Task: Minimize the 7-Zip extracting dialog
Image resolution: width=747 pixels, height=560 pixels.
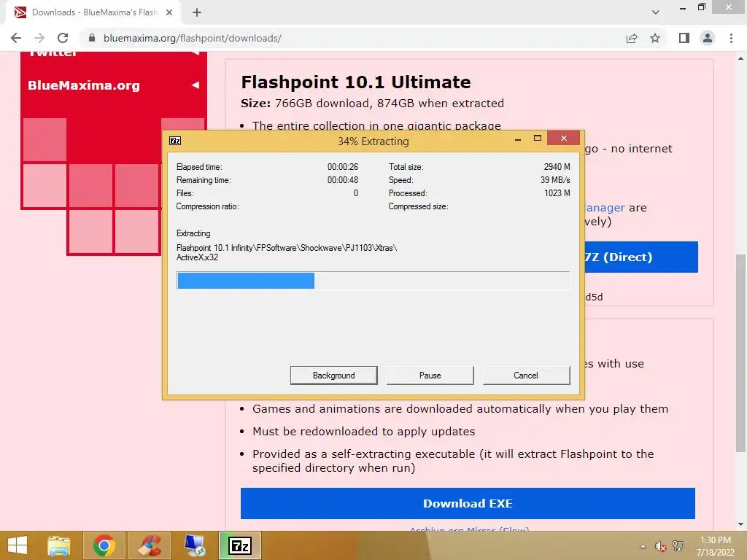Action: [x=518, y=139]
